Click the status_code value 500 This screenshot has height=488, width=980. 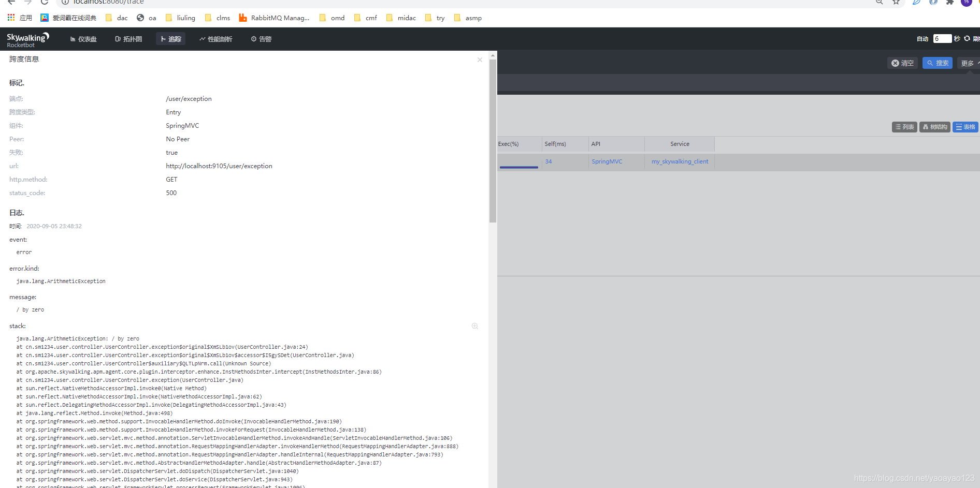pos(171,193)
